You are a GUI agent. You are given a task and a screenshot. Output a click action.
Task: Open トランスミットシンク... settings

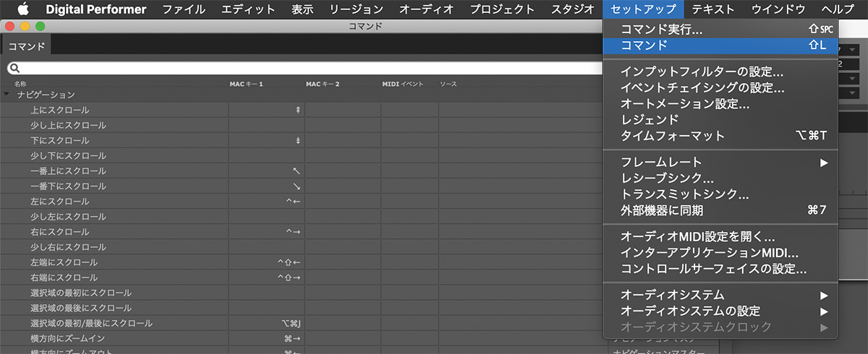click(720, 194)
